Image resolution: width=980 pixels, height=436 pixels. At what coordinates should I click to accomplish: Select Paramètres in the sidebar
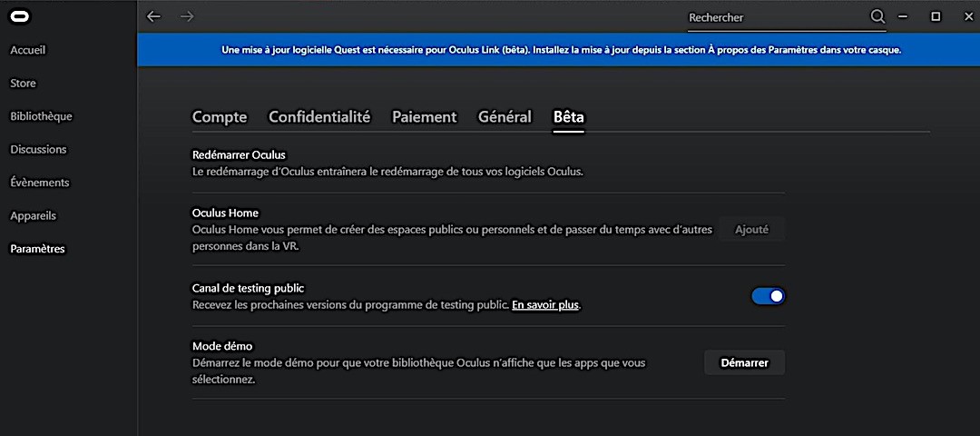[x=37, y=249]
